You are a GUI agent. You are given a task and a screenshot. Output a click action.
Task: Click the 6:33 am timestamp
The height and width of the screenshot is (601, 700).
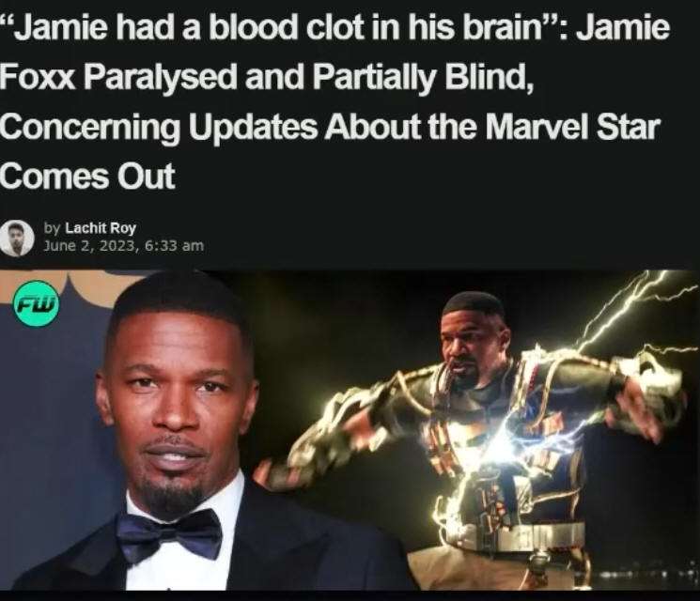coord(174,246)
